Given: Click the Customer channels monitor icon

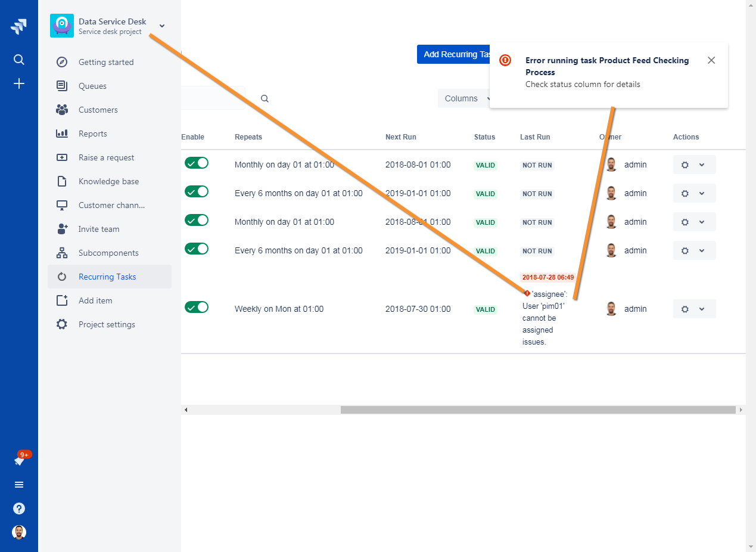Looking at the screenshot, I should point(62,205).
